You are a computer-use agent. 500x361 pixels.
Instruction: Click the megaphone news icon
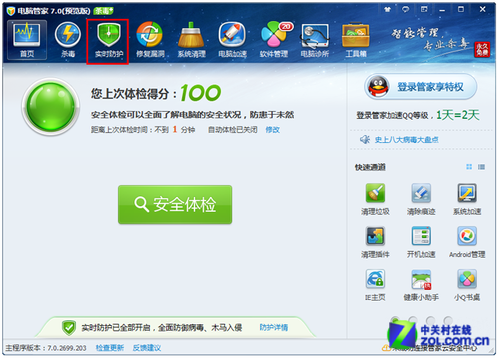[365, 139]
